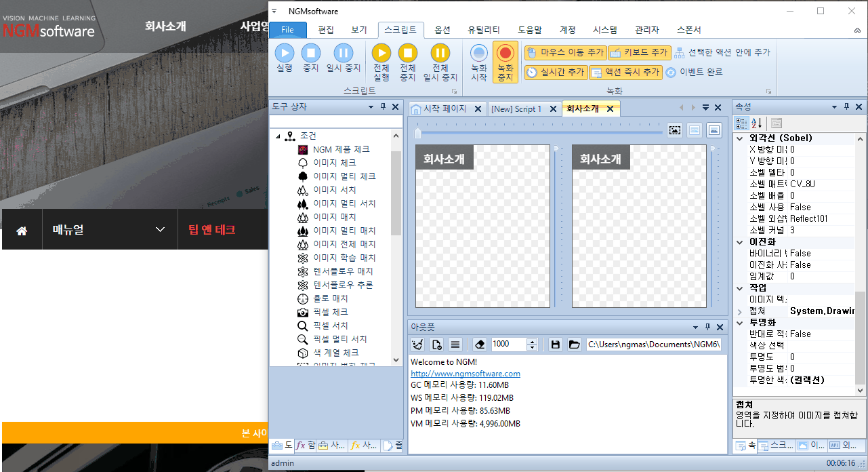Click the yellow 전체 일시 중지 button

(x=440, y=62)
